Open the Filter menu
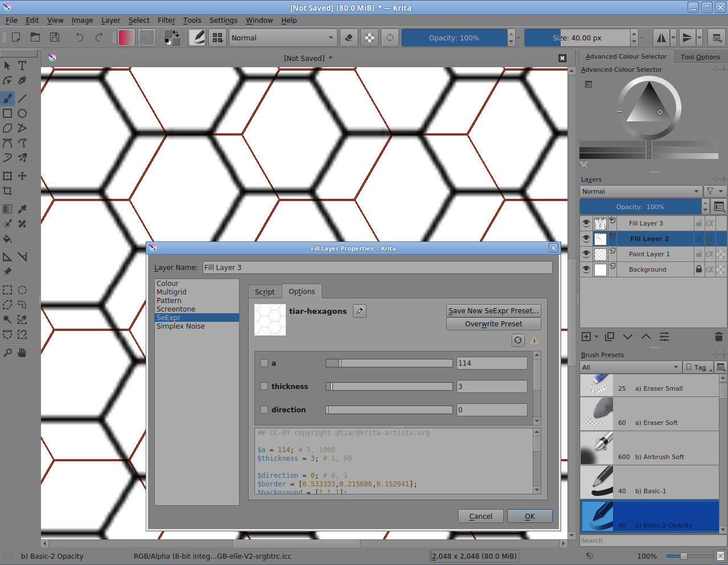Image resolution: width=728 pixels, height=565 pixels. tap(166, 20)
